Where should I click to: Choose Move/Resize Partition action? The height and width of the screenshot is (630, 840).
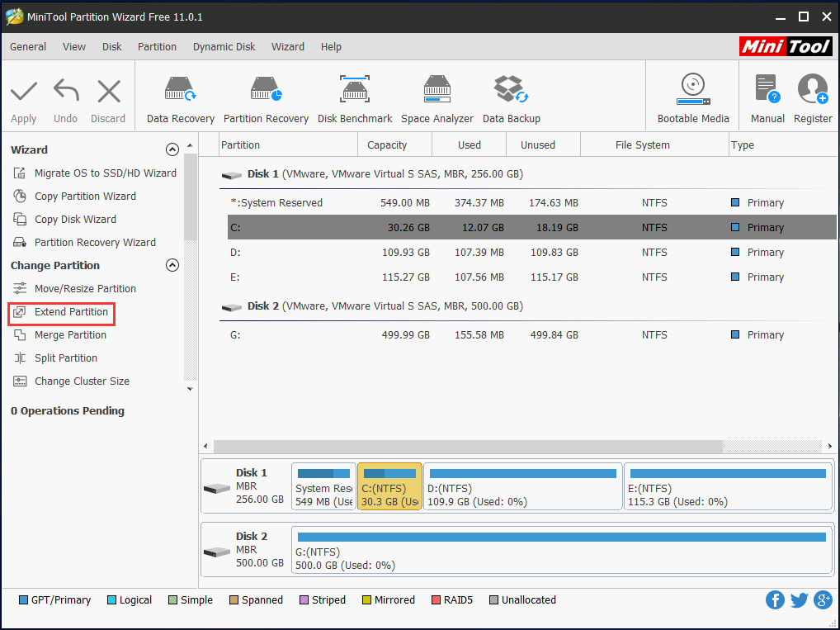[74, 288]
